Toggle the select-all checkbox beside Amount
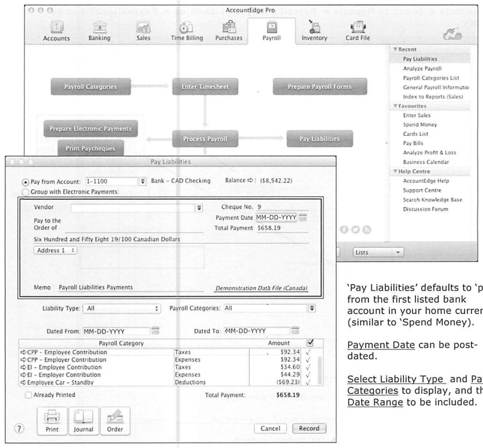The height and width of the screenshot is (448, 483). click(x=310, y=343)
